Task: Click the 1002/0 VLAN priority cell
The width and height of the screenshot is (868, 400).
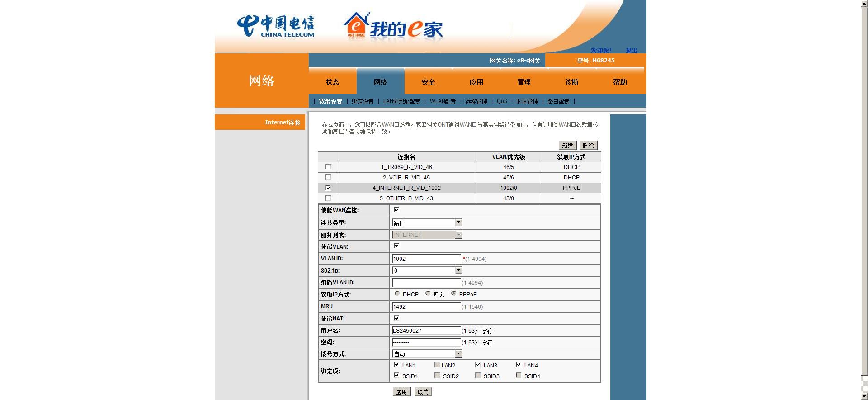Action: point(509,188)
